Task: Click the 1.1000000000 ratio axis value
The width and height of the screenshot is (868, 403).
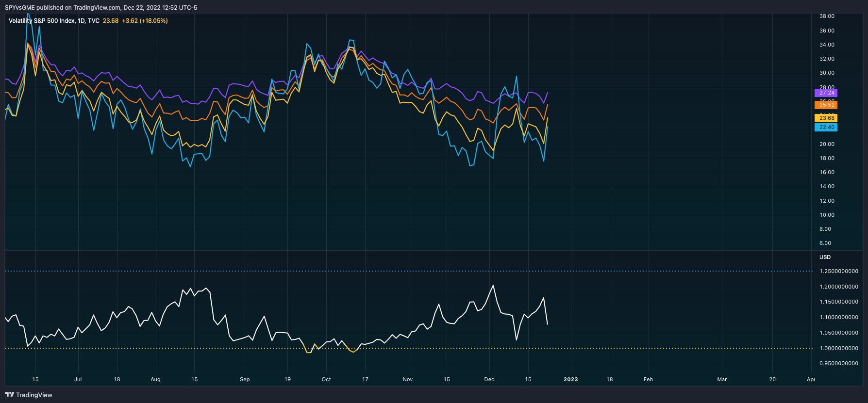Action: point(839,317)
